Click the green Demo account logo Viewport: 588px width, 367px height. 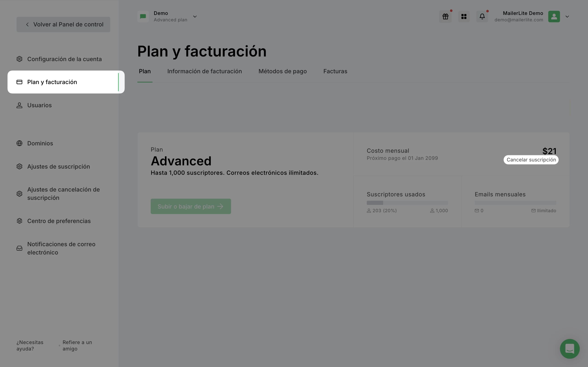(143, 17)
